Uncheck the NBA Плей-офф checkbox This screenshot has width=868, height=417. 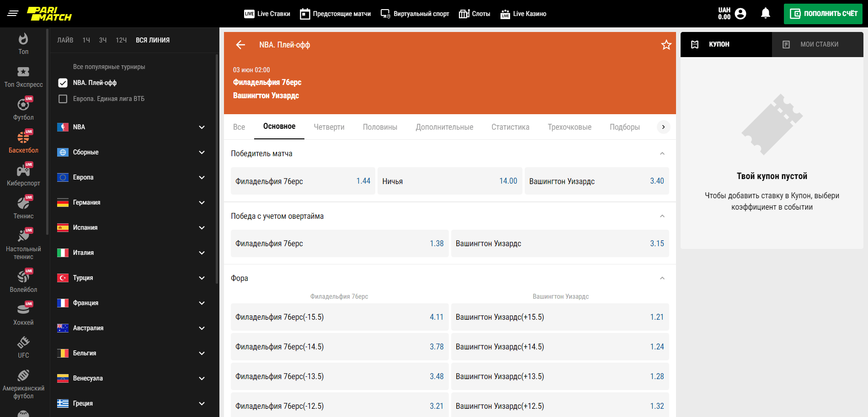click(63, 83)
